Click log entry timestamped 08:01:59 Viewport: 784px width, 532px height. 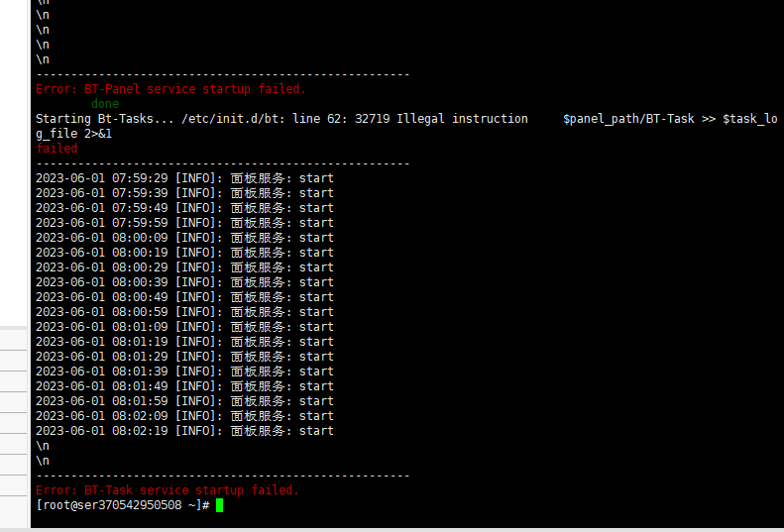(x=184, y=401)
